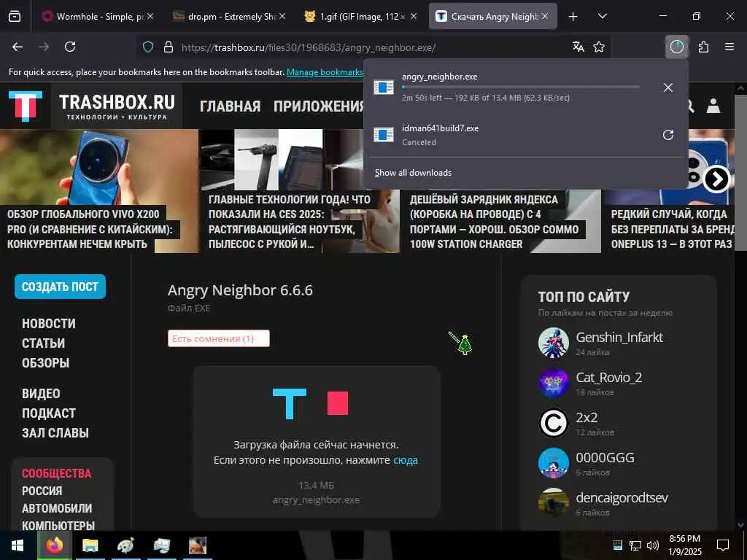Switch to the Wormhole tab
747x560 pixels.
[x=98, y=16]
